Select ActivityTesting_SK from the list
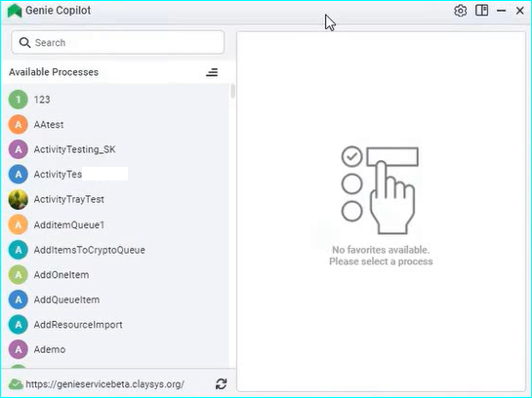 [x=115, y=149]
